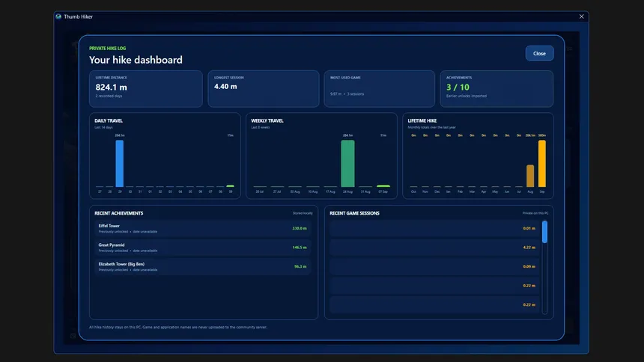Select the 4.22 m game session row
The image size is (644, 362).
pyautogui.click(x=434, y=248)
